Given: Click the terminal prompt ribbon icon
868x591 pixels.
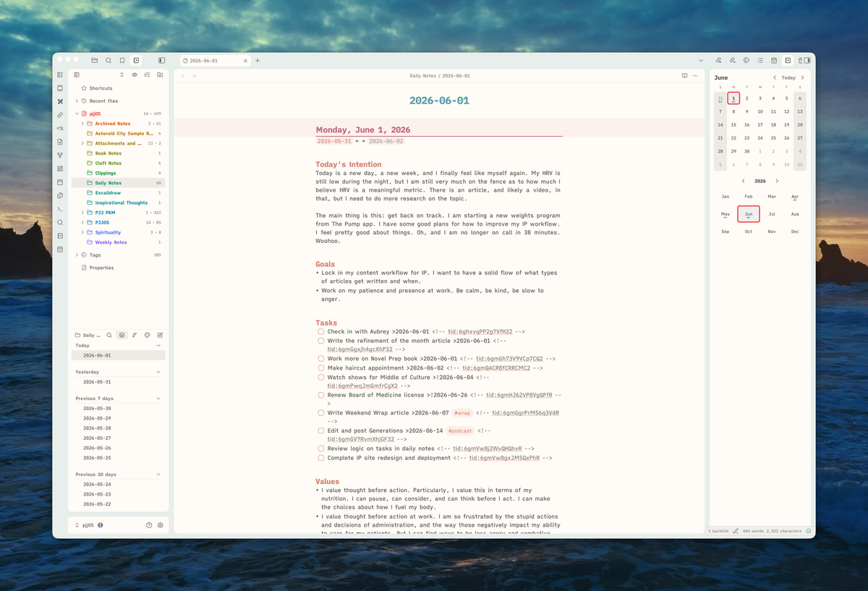Looking at the screenshot, I should (60, 208).
